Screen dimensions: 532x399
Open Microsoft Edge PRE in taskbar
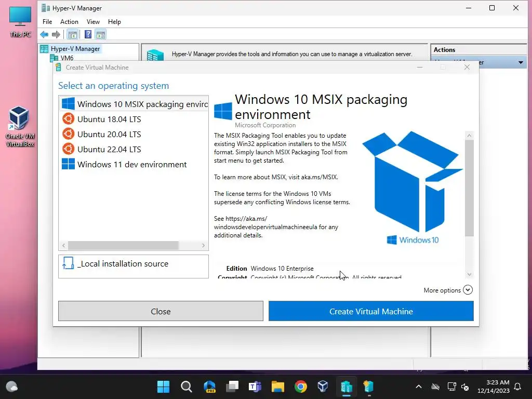click(209, 387)
